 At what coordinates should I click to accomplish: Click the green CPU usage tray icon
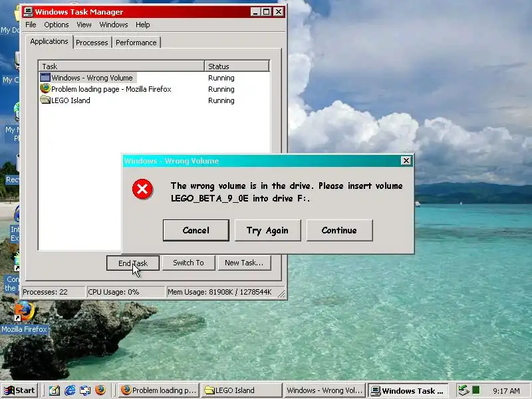coord(476,390)
